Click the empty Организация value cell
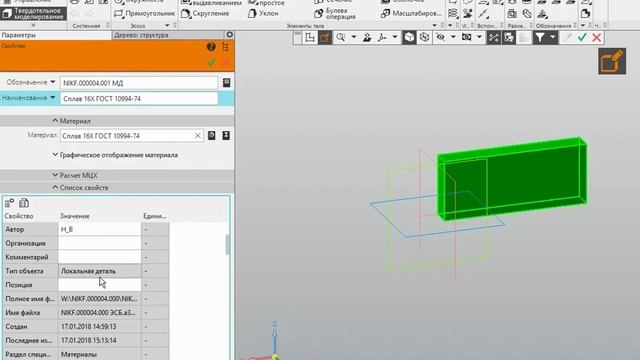Screen dimensions: 640x360 click(100, 243)
